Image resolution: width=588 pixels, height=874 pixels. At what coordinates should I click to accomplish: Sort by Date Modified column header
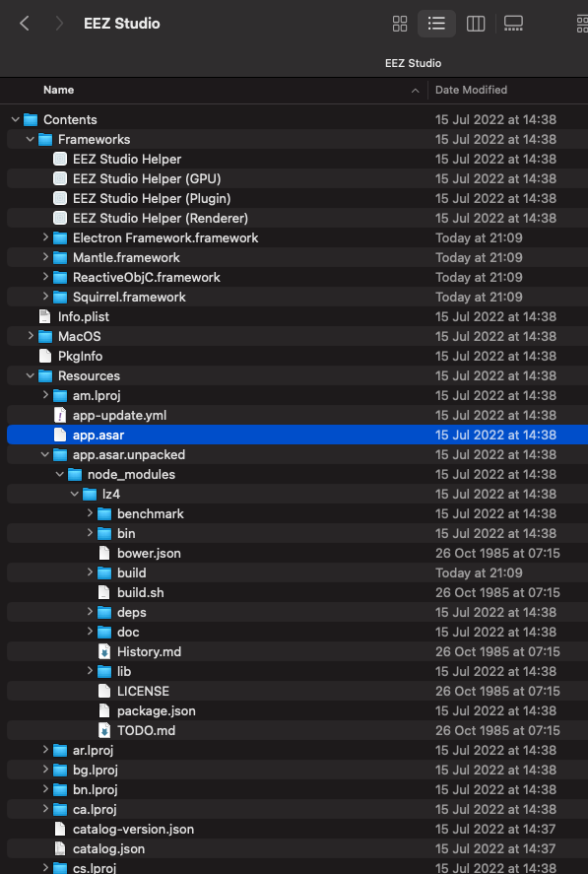471,90
